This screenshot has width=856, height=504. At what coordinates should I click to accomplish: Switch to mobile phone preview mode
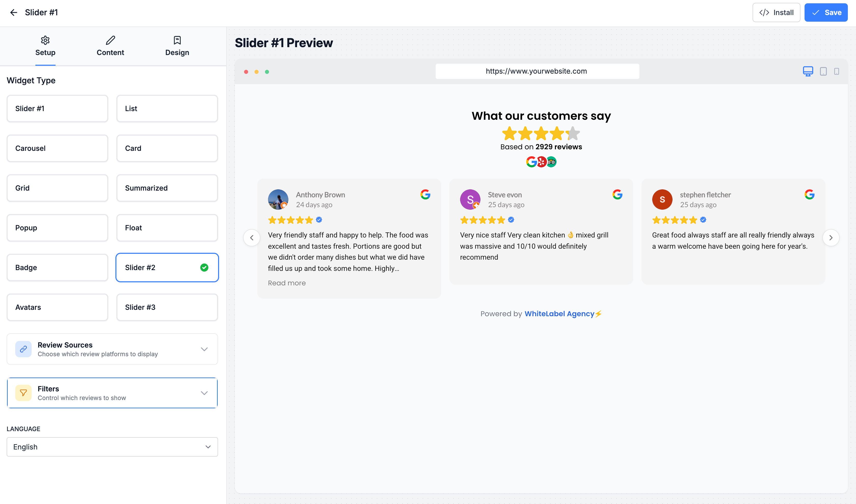[x=836, y=71]
